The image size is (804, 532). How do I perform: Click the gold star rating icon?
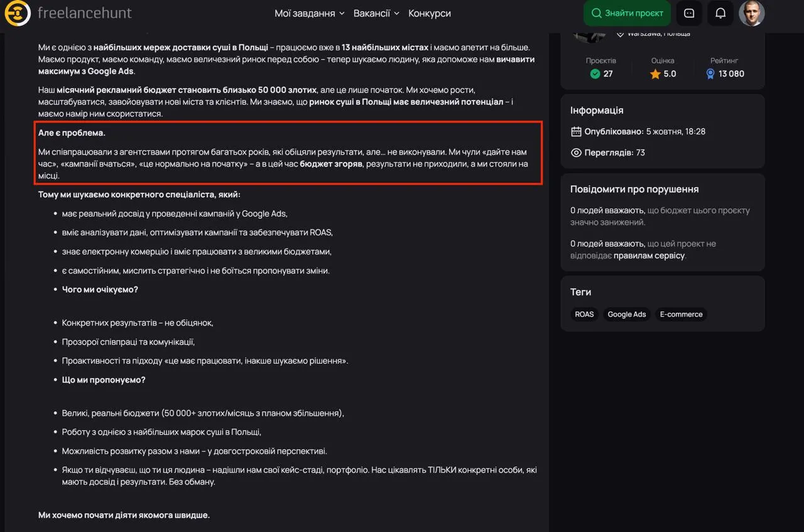(x=655, y=74)
